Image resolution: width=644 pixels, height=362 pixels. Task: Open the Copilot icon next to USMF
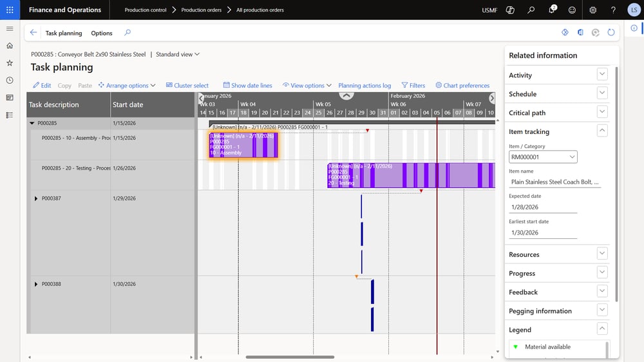point(510,10)
